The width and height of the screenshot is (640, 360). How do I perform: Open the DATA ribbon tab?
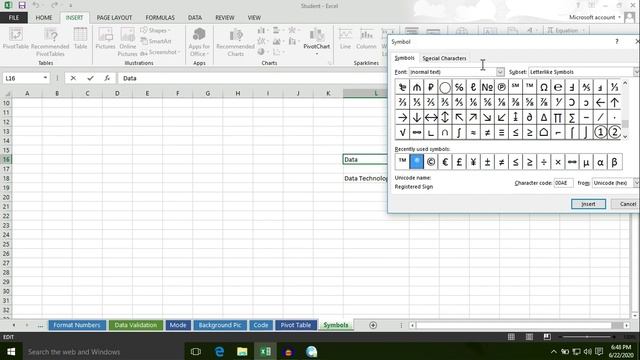195,18
